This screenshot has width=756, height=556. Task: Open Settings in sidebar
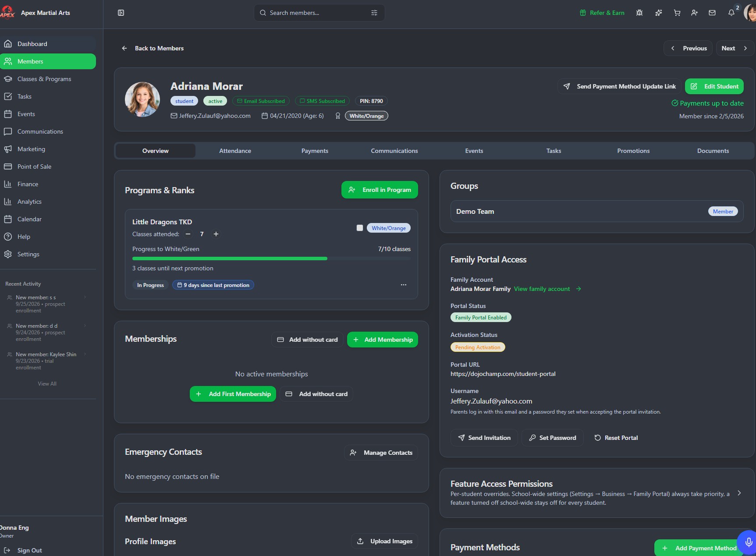point(48,254)
